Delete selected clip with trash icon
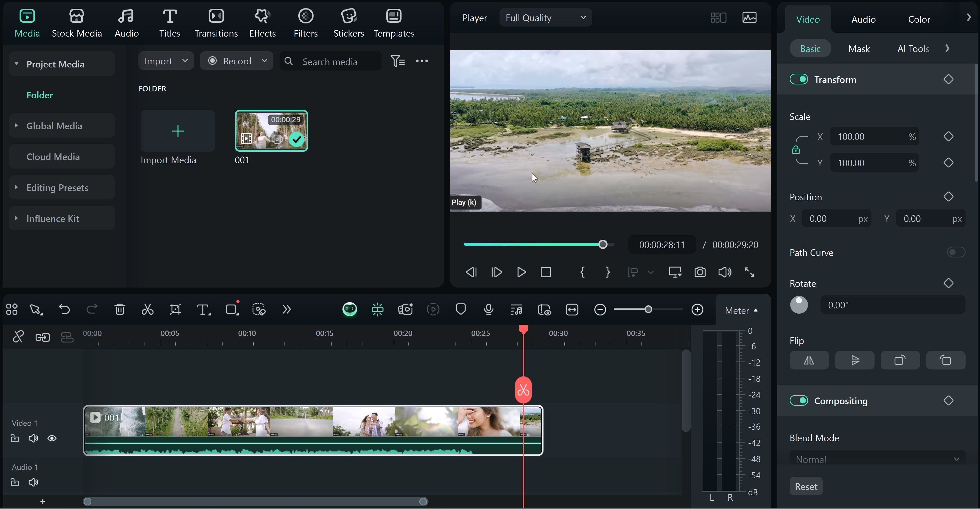 pos(120,309)
